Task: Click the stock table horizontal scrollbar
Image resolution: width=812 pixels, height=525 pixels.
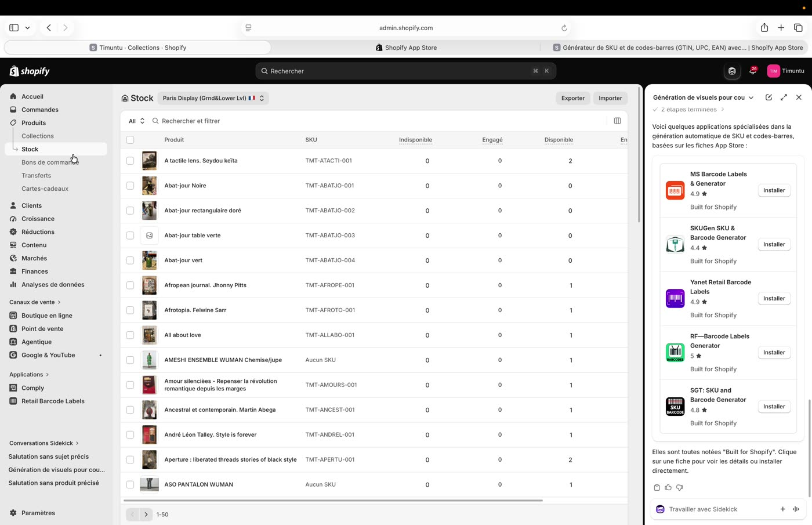Action: pos(333,500)
